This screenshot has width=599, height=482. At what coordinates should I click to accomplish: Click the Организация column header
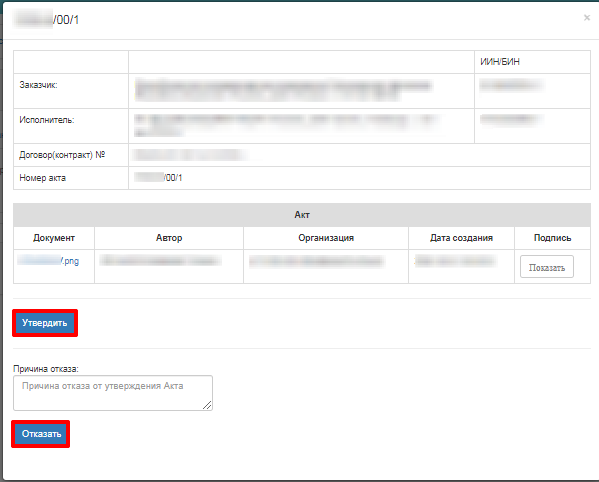(326, 238)
